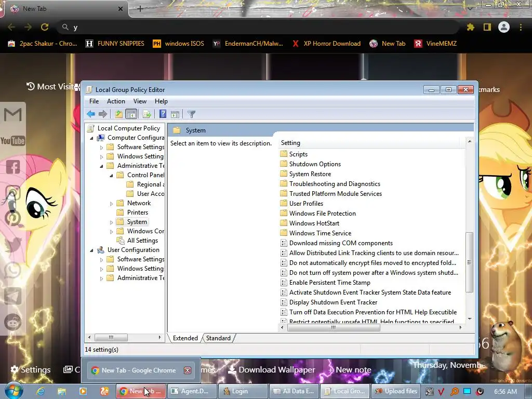Click New note on the new tab page

pos(350,369)
